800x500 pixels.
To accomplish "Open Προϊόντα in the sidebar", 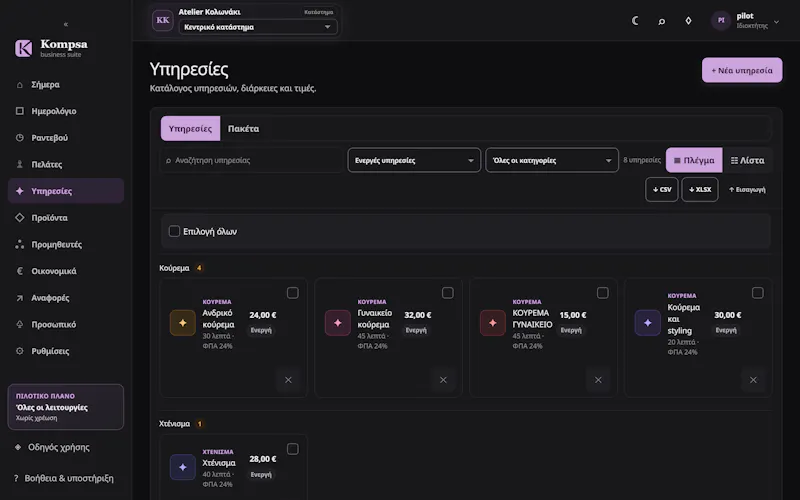I will 66,218.
